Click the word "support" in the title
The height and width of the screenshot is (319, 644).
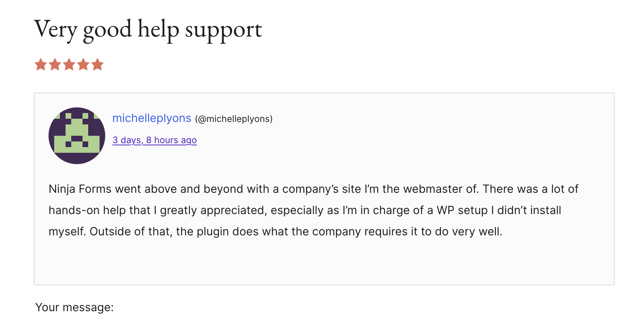(224, 30)
